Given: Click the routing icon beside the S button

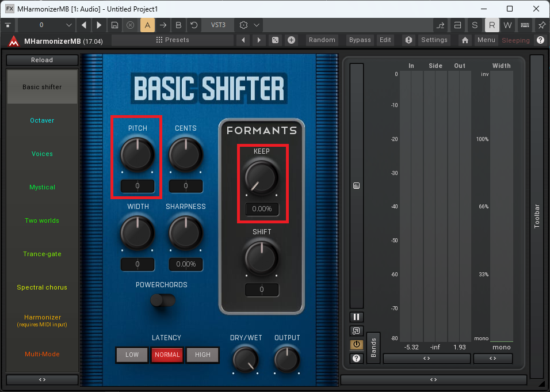Looking at the screenshot, I should point(440,25).
